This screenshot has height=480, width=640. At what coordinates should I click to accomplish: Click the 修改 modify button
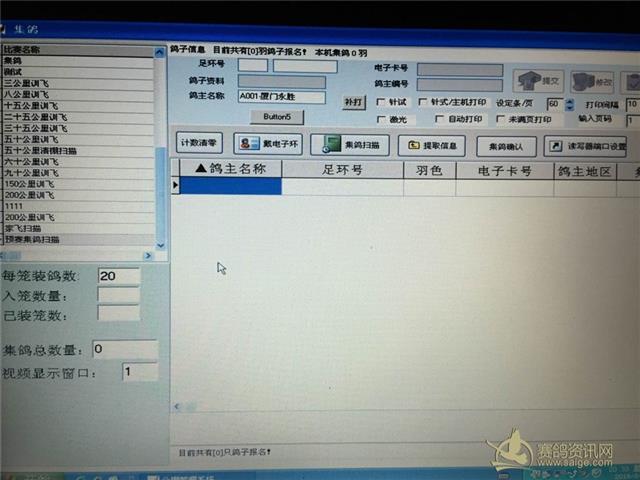tap(592, 83)
